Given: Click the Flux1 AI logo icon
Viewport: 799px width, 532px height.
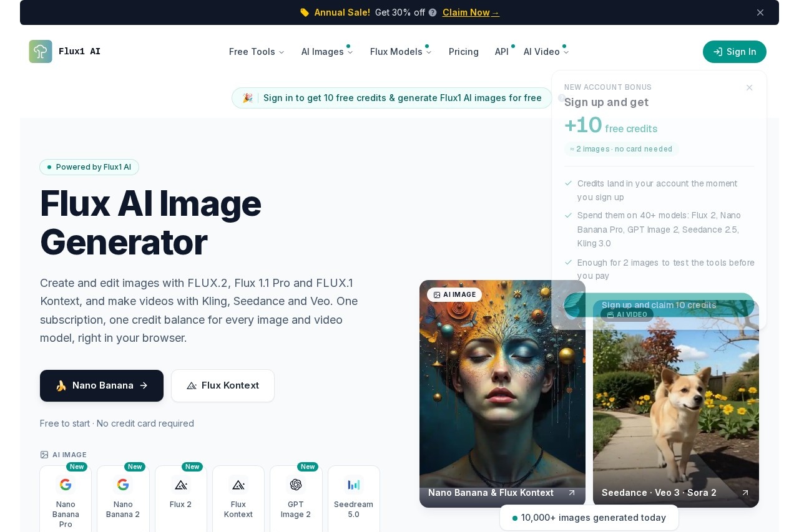Looking at the screenshot, I should (x=41, y=52).
